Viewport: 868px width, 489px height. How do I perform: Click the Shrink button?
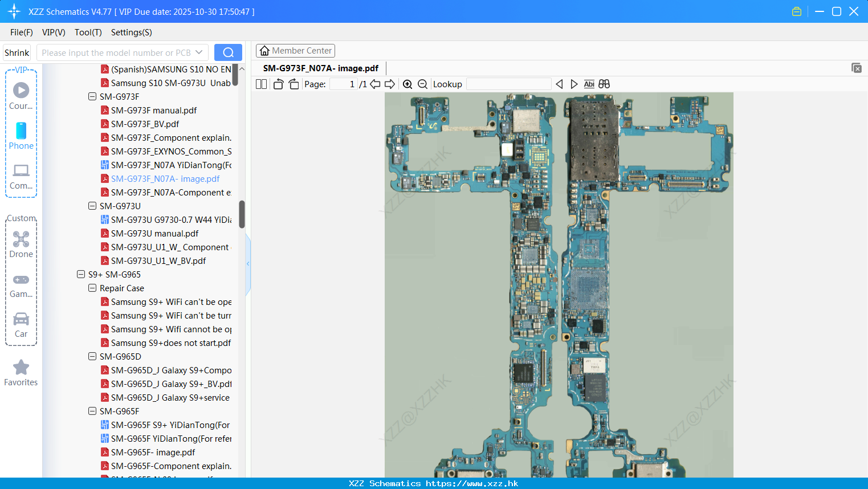17,52
